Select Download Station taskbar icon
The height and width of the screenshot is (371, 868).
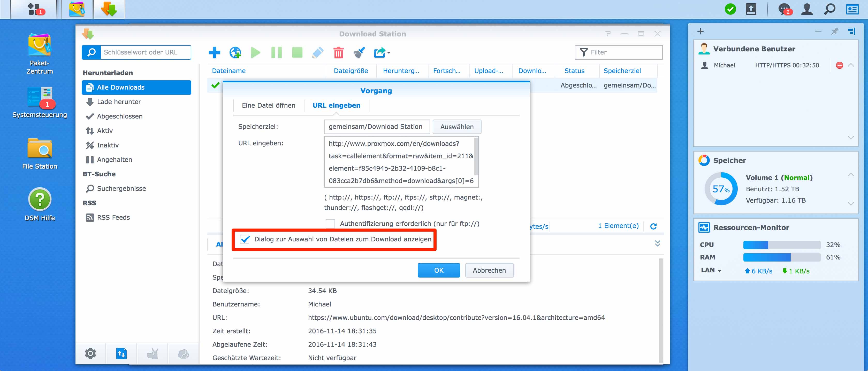(x=109, y=9)
